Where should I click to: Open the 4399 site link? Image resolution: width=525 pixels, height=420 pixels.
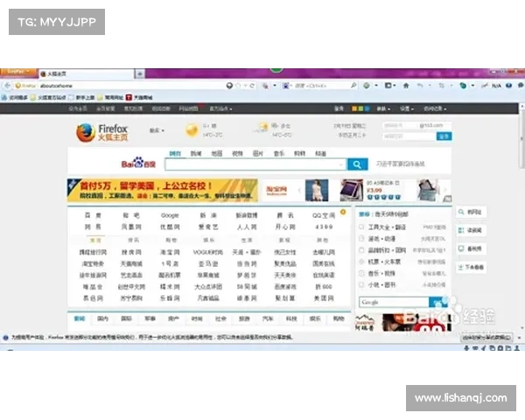pyautogui.click(x=324, y=227)
